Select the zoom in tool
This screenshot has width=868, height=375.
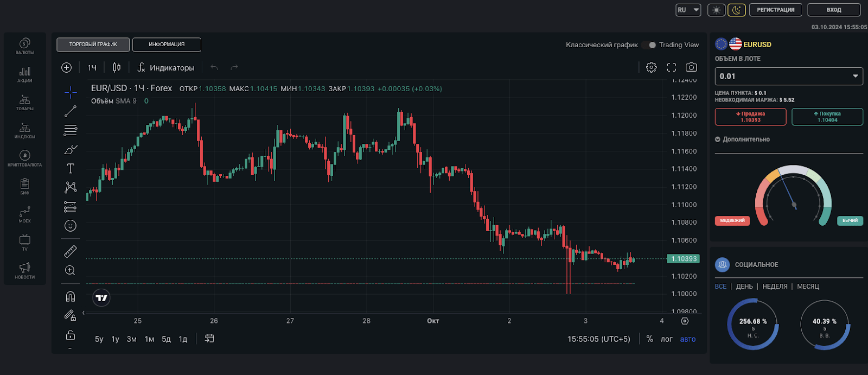71,270
